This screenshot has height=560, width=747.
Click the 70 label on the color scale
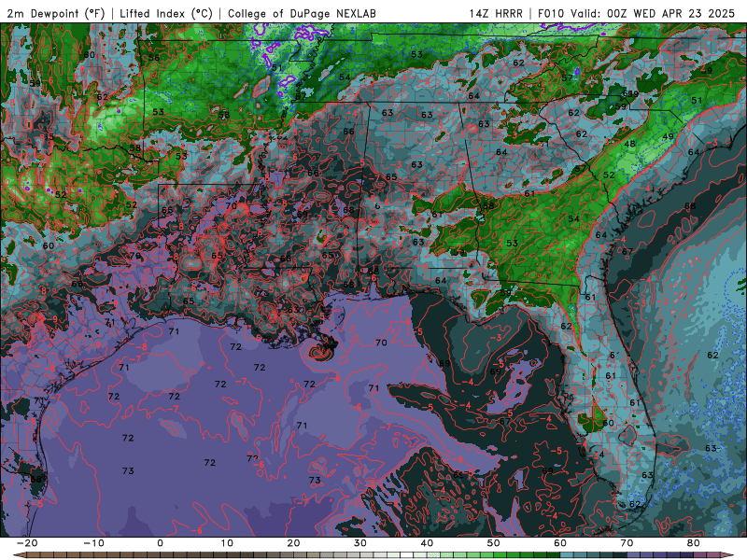point(627,543)
